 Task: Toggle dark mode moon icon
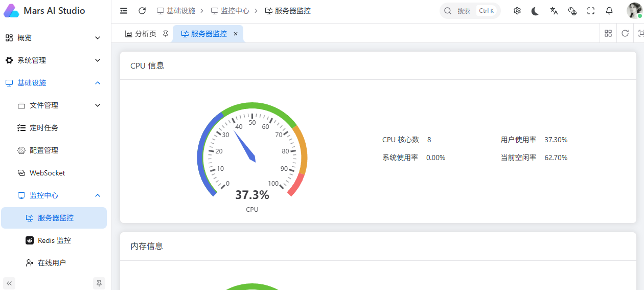[535, 11]
